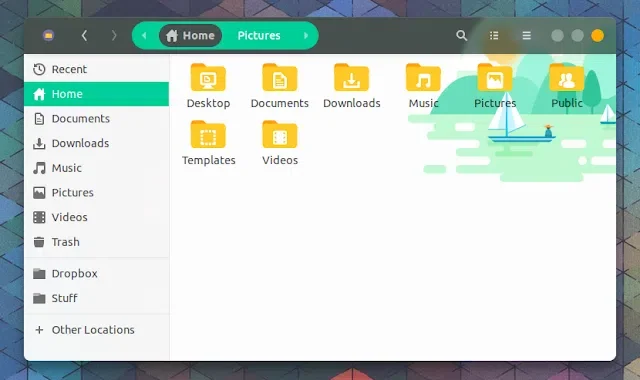Open the search magnifier icon
Image resolution: width=640 pixels, height=380 pixels.
click(x=462, y=36)
